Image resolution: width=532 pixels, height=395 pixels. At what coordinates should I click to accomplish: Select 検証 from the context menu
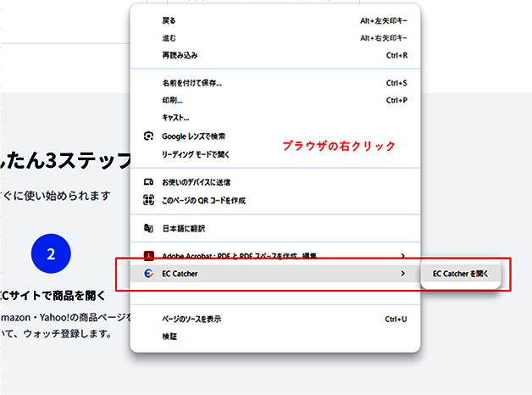(x=275, y=337)
